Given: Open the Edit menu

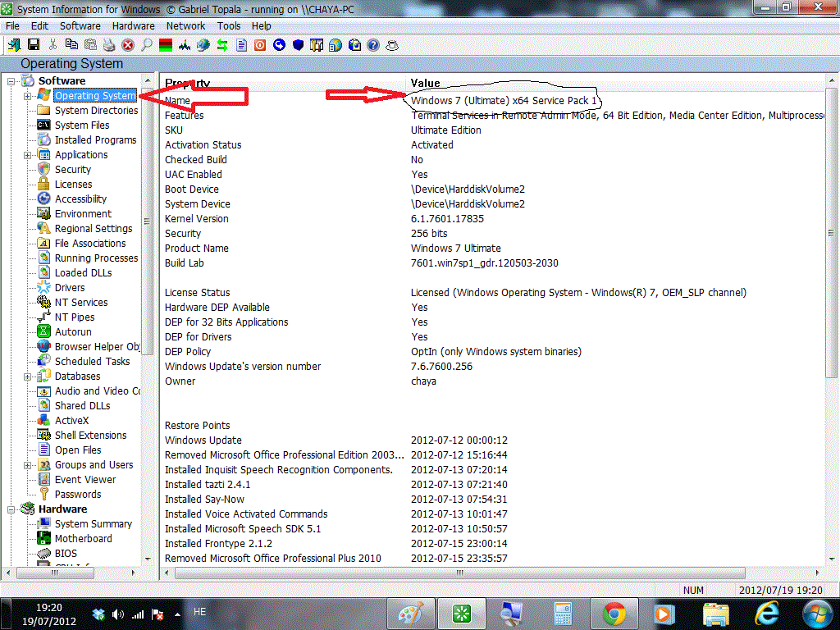Looking at the screenshot, I should pos(39,25).
